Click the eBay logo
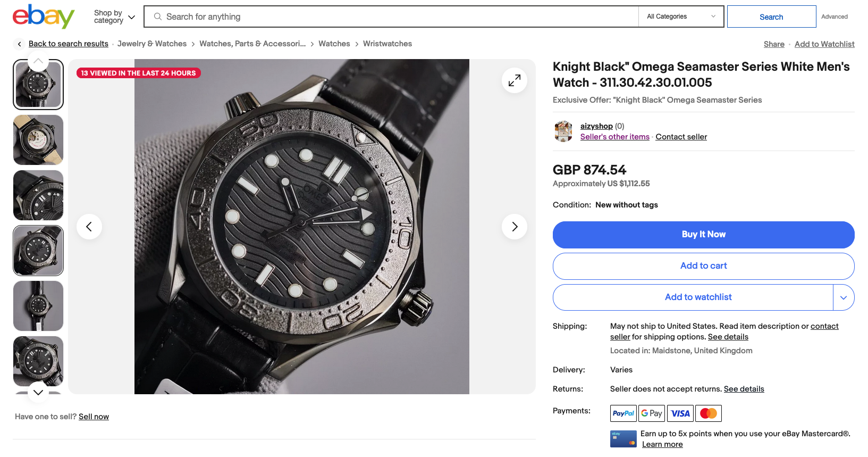 (44, 16)
